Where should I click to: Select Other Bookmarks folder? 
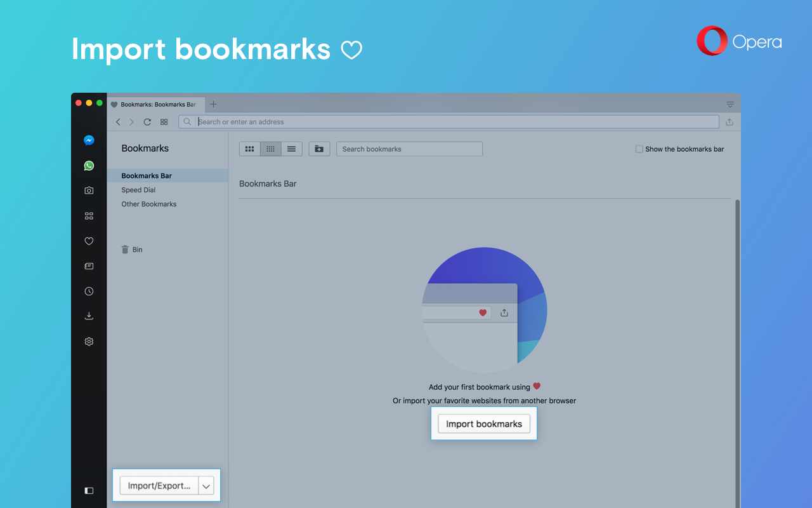[149, 204]
